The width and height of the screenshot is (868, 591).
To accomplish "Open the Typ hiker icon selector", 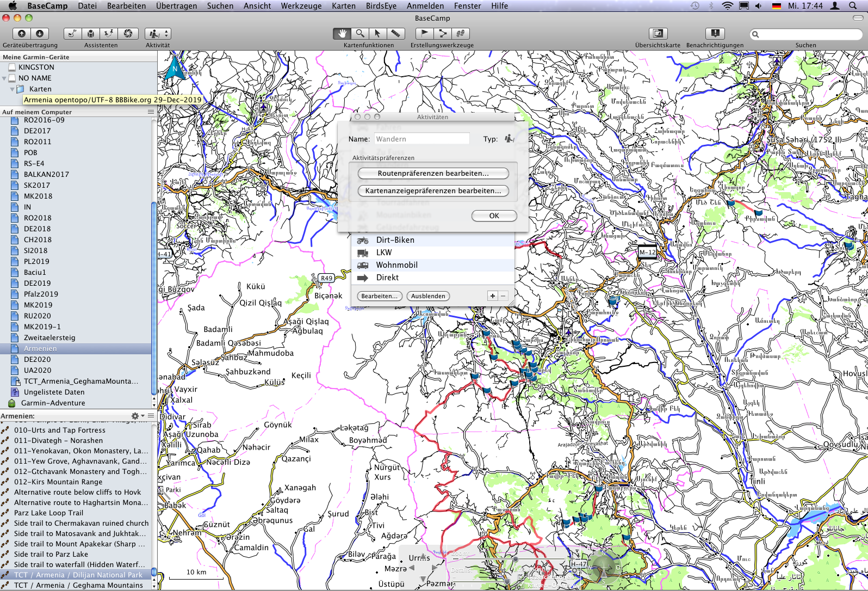I will [x=509, y=139].
